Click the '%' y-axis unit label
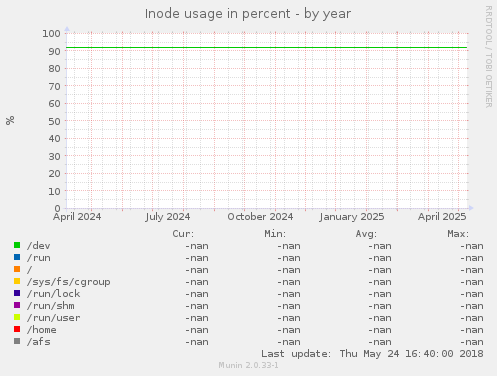Image resolution: width=497 pixels, height=376 pixels. [10, 120]
